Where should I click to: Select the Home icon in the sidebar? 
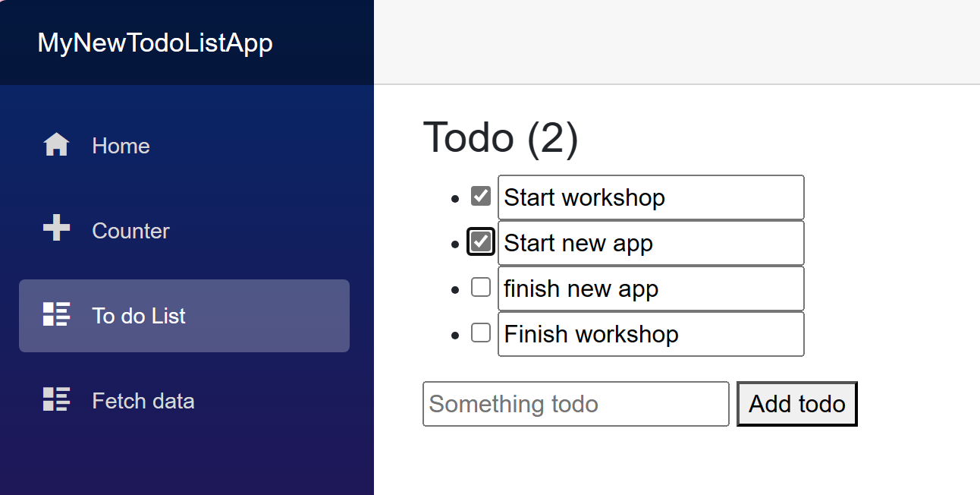(x=55, y=144)
